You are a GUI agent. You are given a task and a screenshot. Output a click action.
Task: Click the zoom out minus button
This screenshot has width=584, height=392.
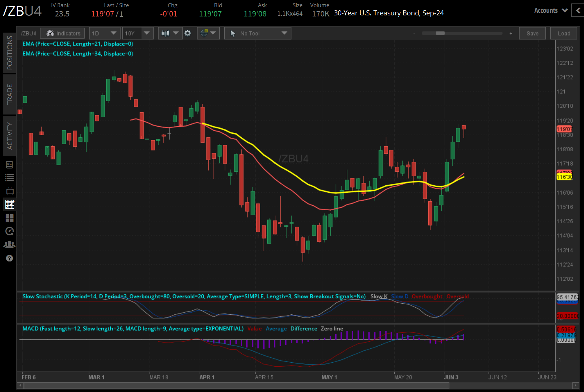click(x=414, y=34)
